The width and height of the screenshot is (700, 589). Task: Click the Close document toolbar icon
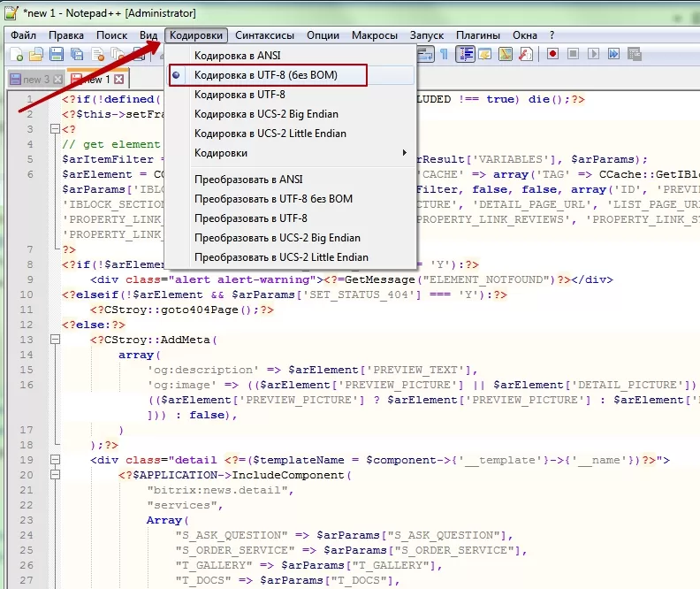[98, 55]
